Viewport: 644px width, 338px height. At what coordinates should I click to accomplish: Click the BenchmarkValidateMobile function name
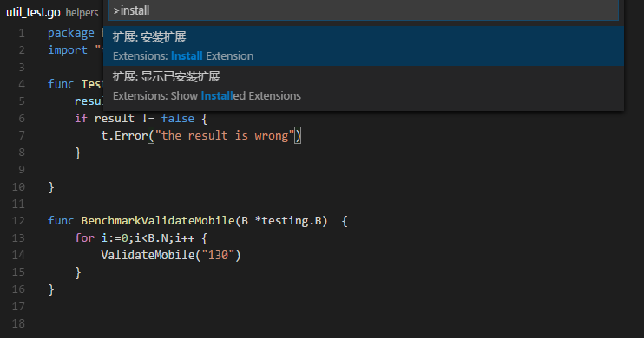tap(158, 221)
